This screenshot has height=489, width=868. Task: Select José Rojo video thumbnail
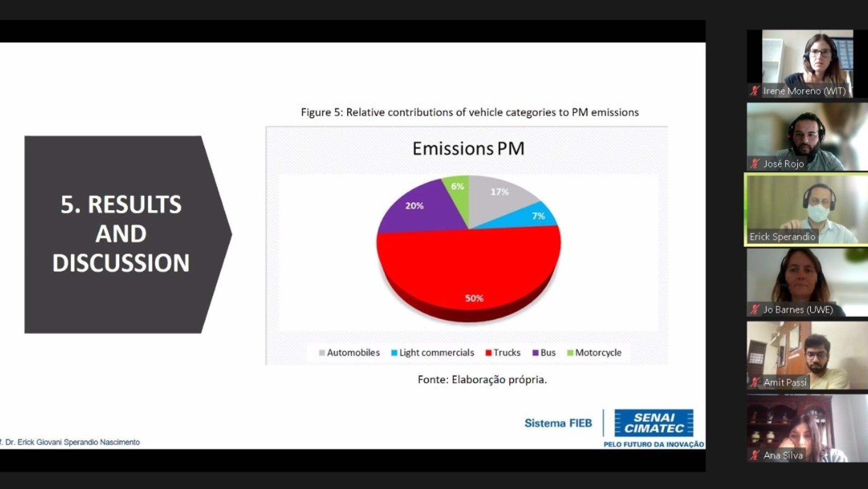tap(807, 133)
